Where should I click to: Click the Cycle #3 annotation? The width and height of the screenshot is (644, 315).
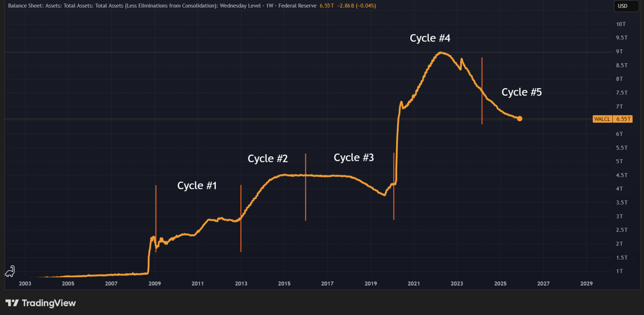pyautogui.click(x=354, y=157)
